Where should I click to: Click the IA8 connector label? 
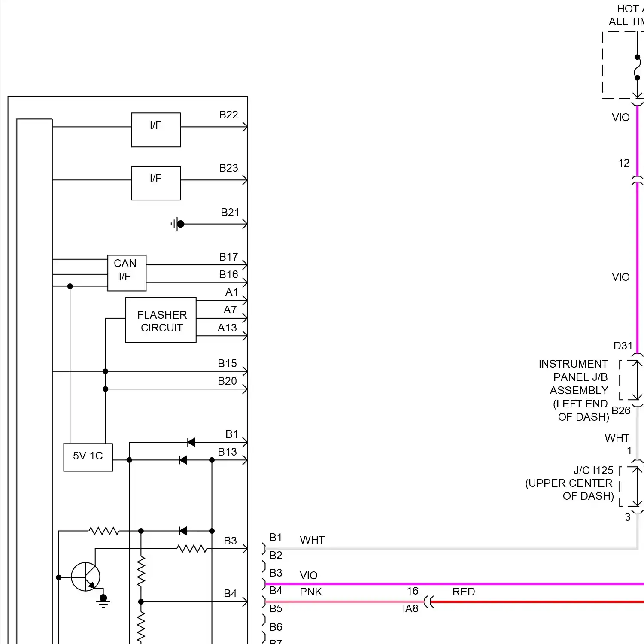pos(410,608)
